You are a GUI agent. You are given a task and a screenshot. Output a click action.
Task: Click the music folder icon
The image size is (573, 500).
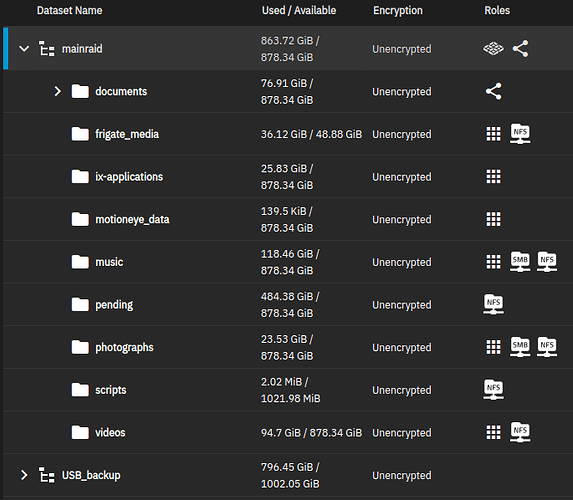coord(80,262)
